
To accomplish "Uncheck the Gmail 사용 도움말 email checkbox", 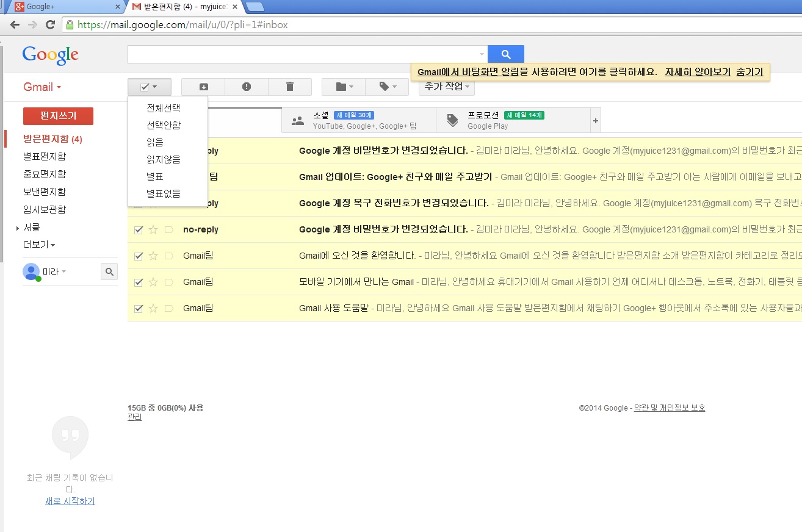I will [x=139, y=308].
